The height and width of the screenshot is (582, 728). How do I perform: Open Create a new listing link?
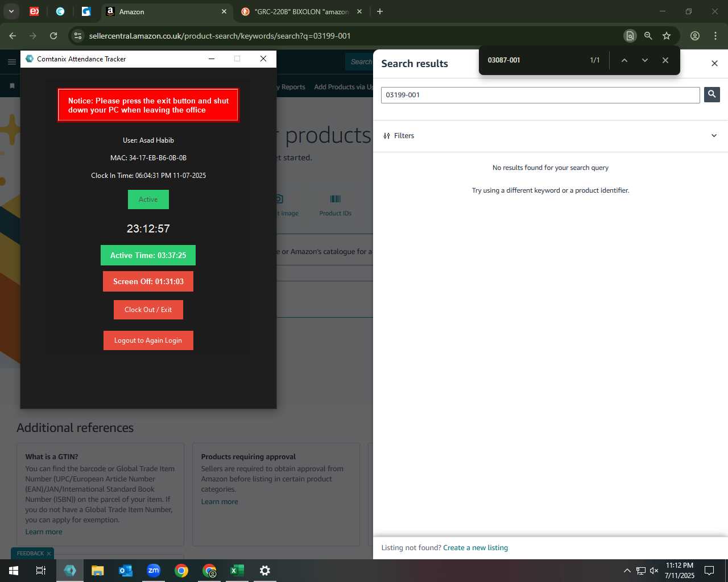475,548
